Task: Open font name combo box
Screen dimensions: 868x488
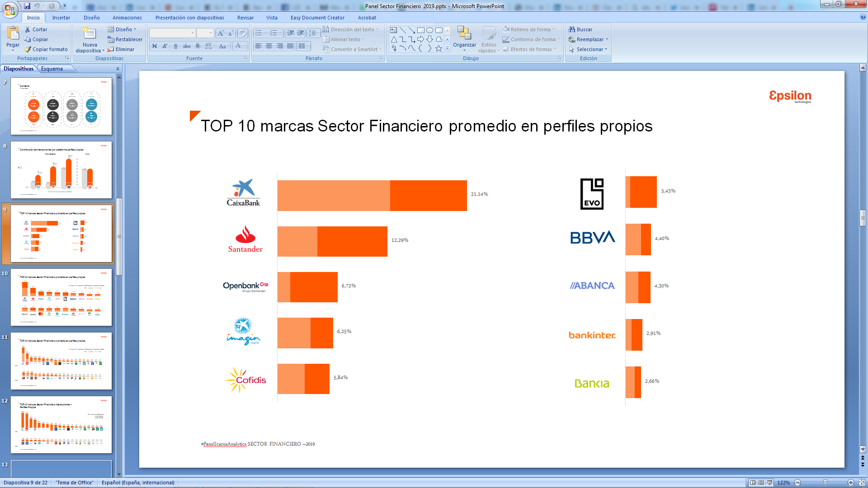Action: tap(173, 33)
